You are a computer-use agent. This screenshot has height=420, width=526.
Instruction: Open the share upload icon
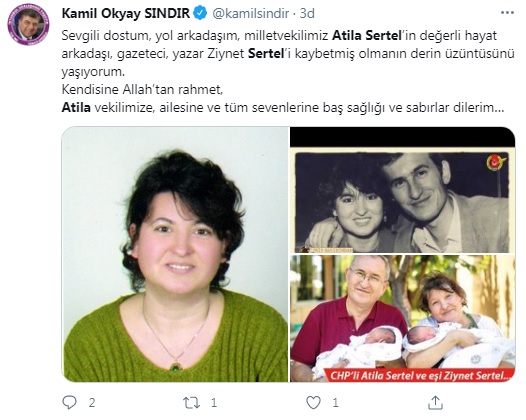coord(435,403)
